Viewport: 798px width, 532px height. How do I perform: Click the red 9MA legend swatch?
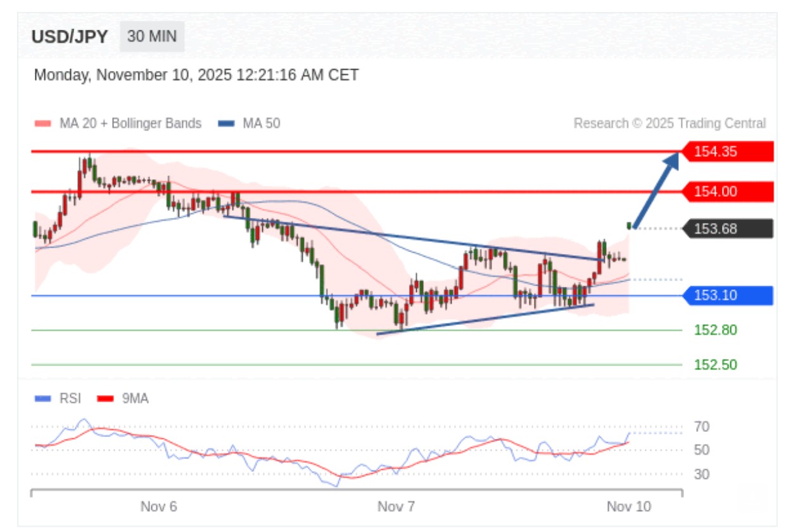(x=105, y=399)
